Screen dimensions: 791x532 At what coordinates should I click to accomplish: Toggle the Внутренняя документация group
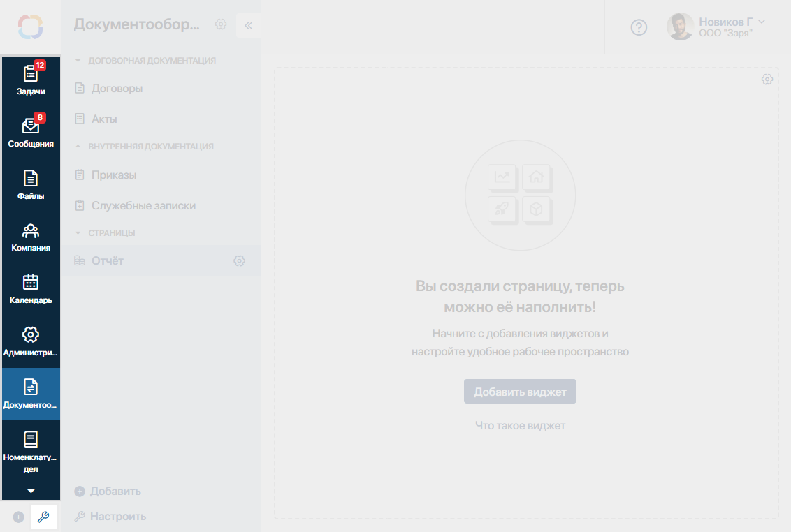click(144, 146)
